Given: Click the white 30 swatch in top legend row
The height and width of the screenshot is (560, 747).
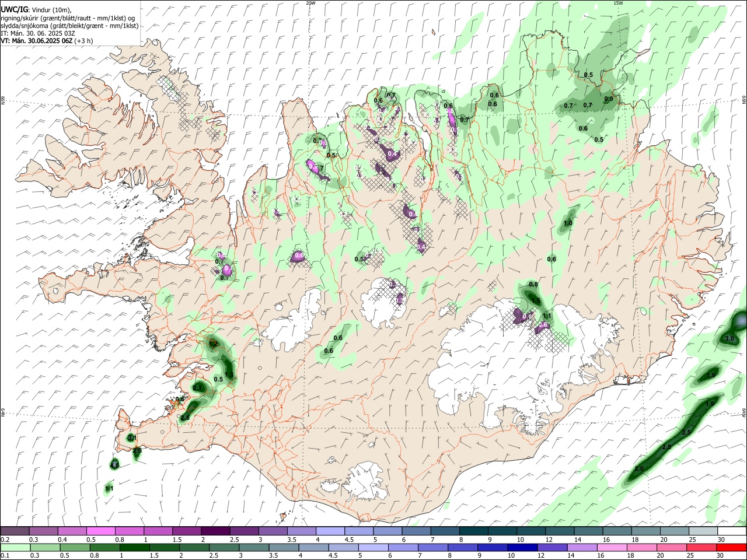Looking at the screenshot, I should tap(732, 531).
